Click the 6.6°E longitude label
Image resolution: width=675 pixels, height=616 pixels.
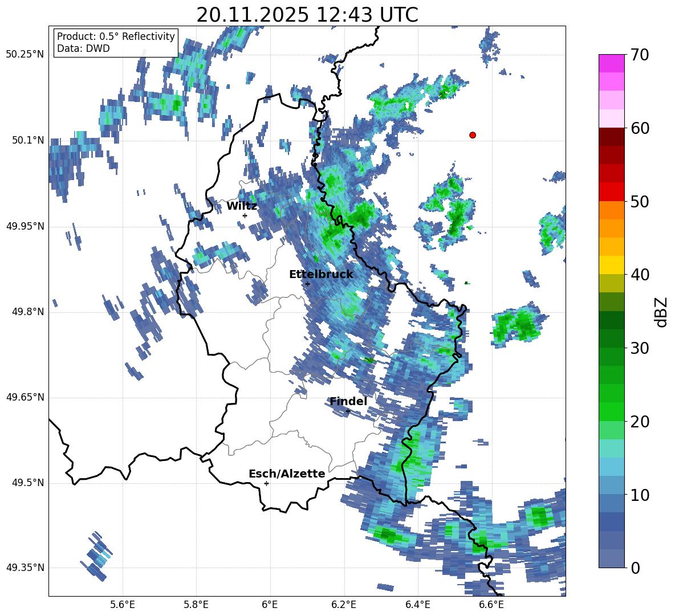pyautogui.click(x=491, y=605)
